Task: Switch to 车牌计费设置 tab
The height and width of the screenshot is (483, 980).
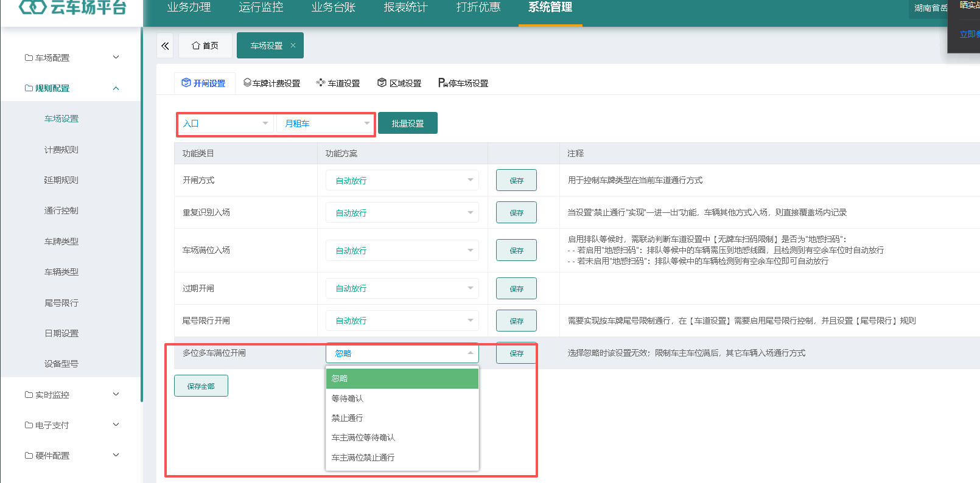Action: click(x=271, y=83)
